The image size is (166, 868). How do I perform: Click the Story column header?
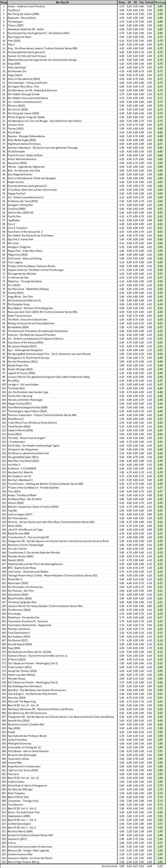122,2
